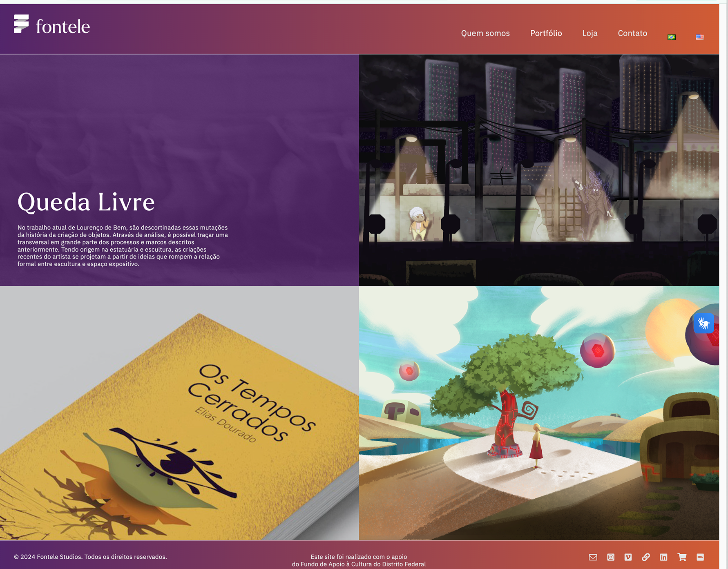Click the shopping cart icon in footer

(682, 557)
